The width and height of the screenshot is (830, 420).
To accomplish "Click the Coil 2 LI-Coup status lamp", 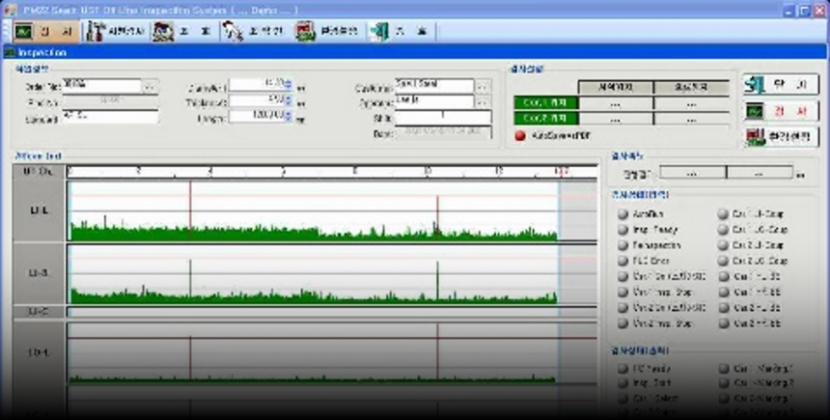I will tap(723, 245).
